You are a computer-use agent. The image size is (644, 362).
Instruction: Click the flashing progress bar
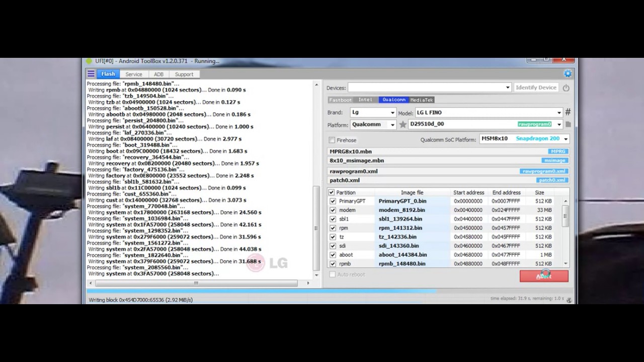click(330, 291)
